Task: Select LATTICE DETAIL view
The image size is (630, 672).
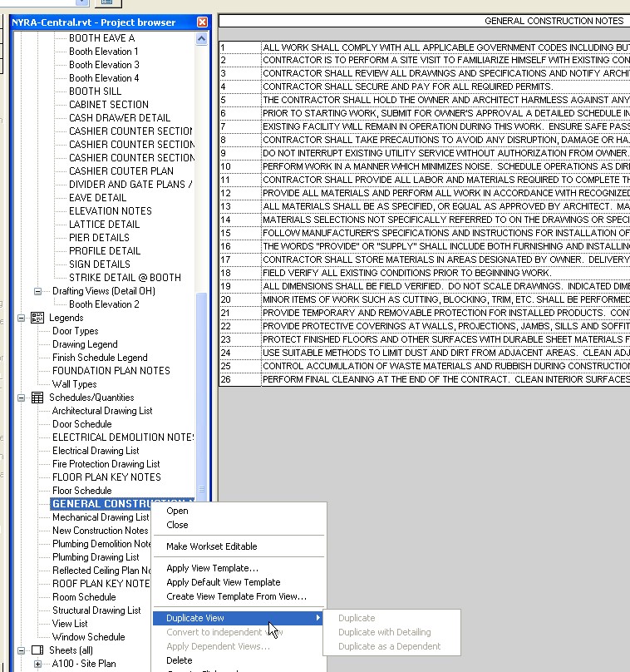Action: click(104, 225)
